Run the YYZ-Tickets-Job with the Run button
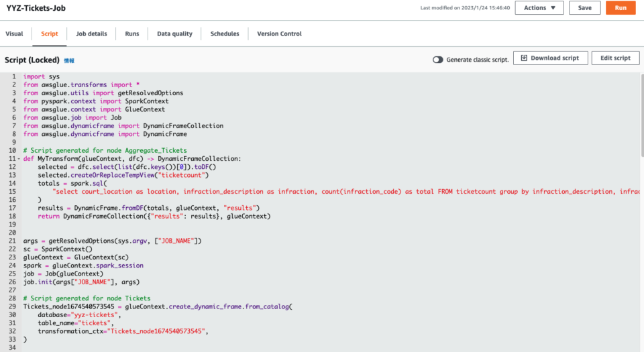Viewport: 644px width, 352px height. 620,8
